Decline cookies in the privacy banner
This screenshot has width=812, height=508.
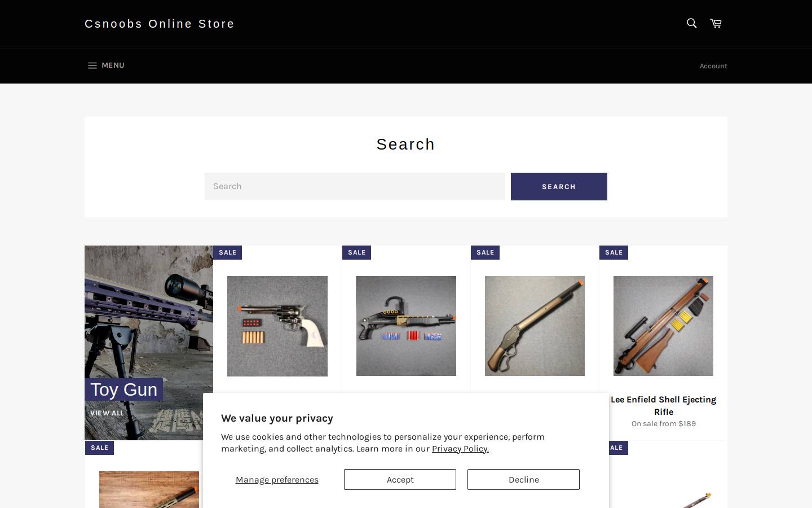tap(523, 479)
